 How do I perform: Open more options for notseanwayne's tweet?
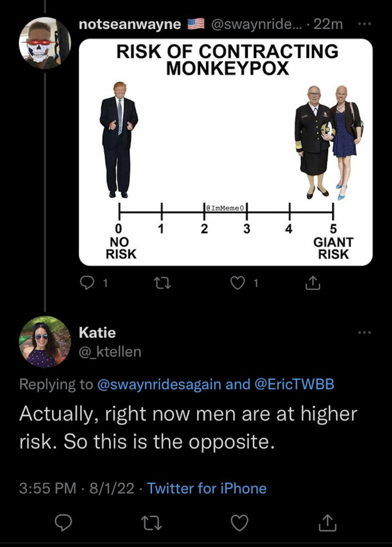[x=364, y=24]
